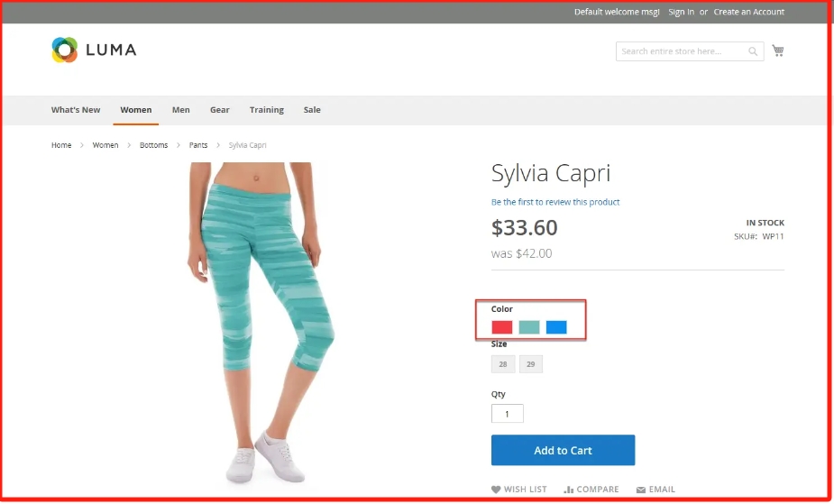
Task: Choose the blue color swatch
Action: tap(556, 327)
